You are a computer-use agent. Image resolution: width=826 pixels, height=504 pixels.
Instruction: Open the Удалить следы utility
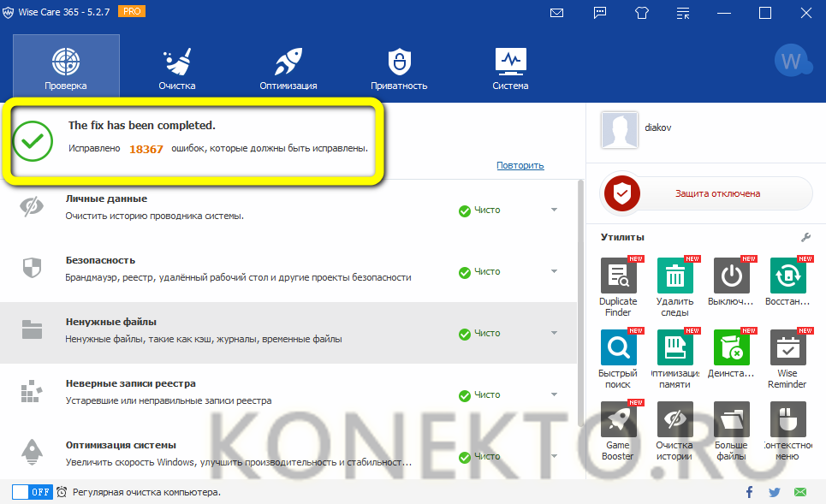pos(674,287)
